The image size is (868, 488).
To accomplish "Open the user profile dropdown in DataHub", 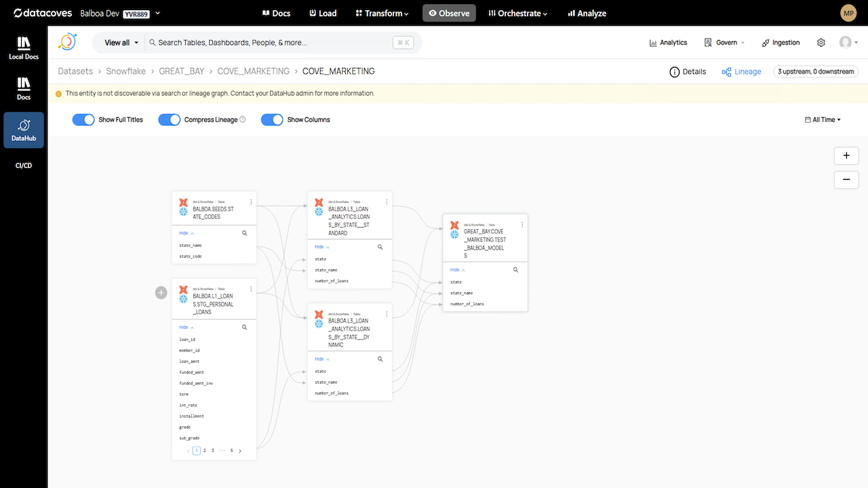I will (848, 42).
